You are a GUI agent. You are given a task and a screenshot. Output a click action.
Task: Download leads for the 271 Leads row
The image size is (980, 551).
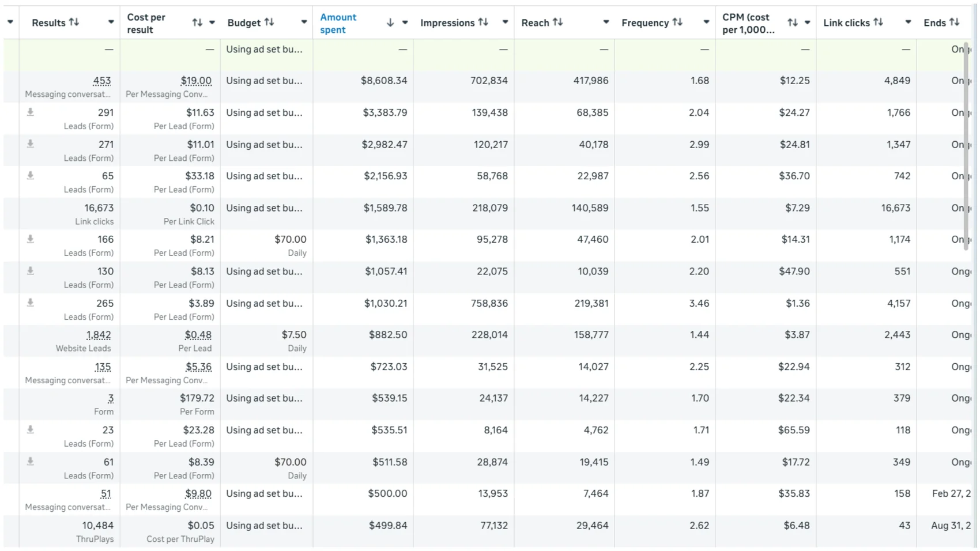[x=31, y=144]
